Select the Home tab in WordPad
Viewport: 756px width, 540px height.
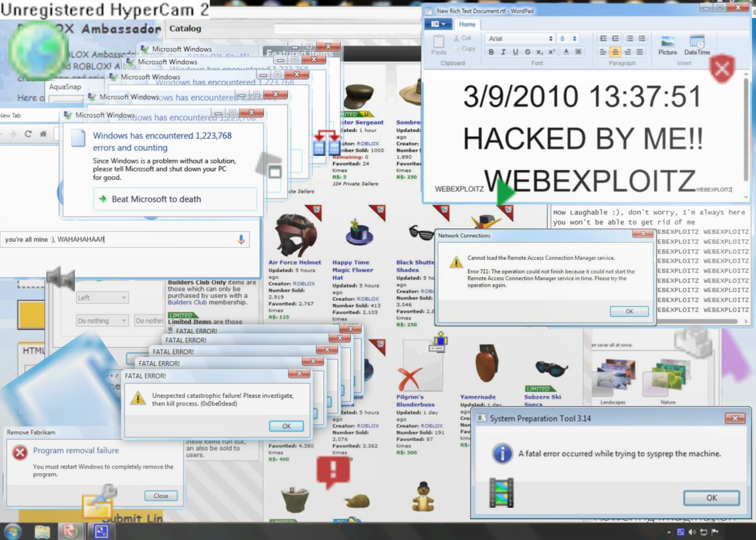(467, 24)
